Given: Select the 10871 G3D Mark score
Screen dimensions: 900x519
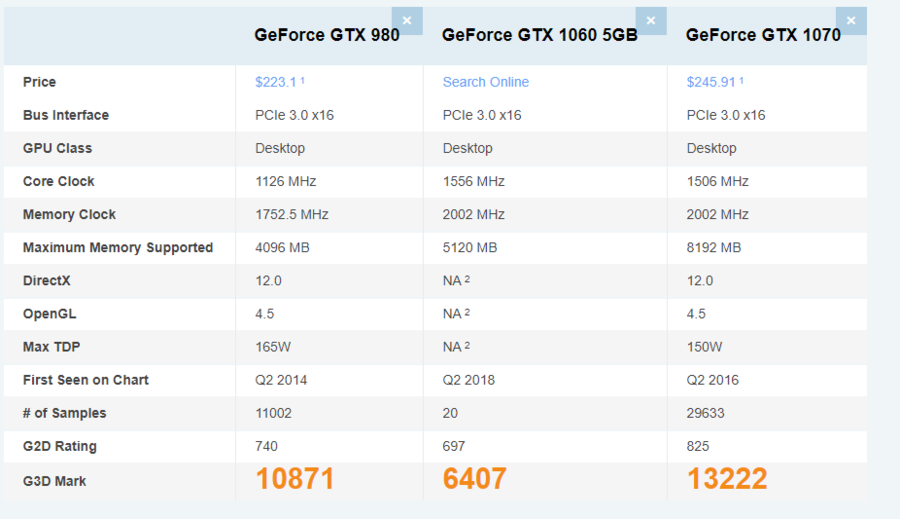Looking at the screenshot, I should (295, 479).
